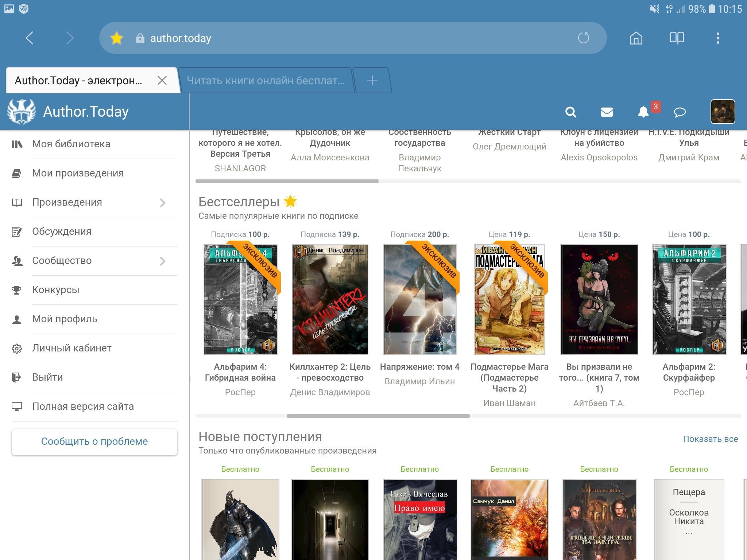
Task: Click the Сообщить о проблеме button
Action: [x=94, y=442]
